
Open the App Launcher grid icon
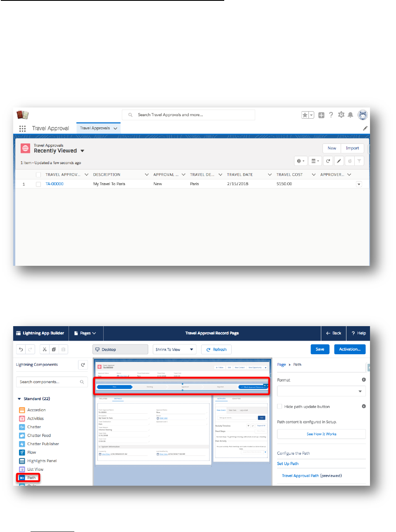(x=22, y=129)
